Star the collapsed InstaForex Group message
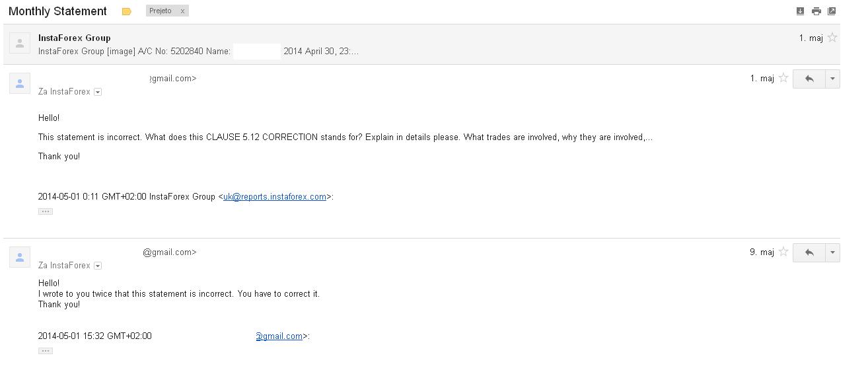This screenshot has height=376, width=868. [x=832, y=38]
